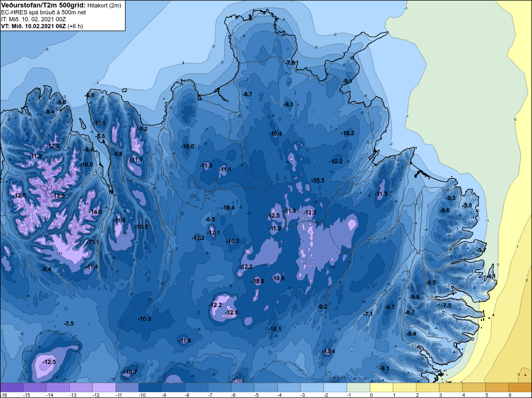Click the -5.7 label on the east coast

tap(481, 250)
